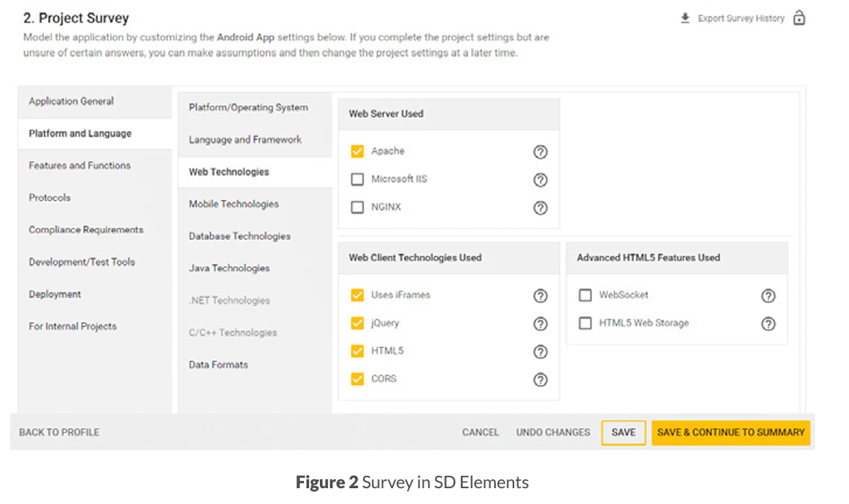849x504 pixels.
Task: Go to the Protocols section
Action: click(x=95, y=198)
